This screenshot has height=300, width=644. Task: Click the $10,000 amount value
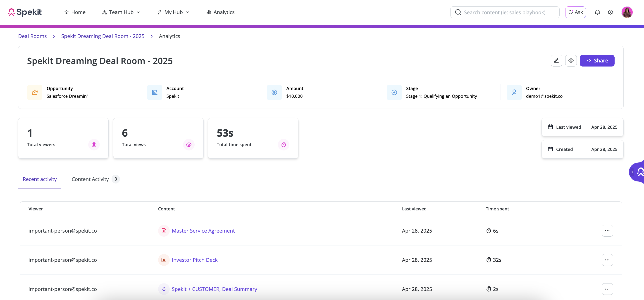pos(294,96)
